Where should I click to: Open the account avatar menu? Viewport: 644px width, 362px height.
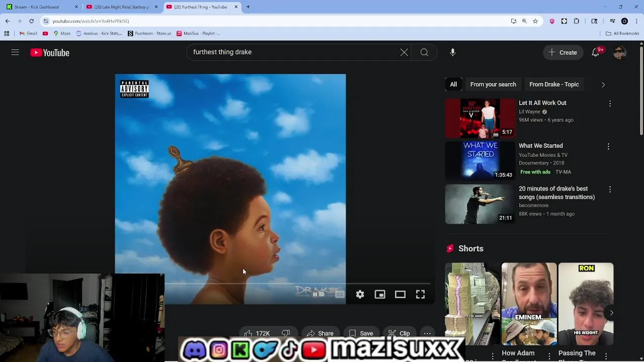[619, 52]
